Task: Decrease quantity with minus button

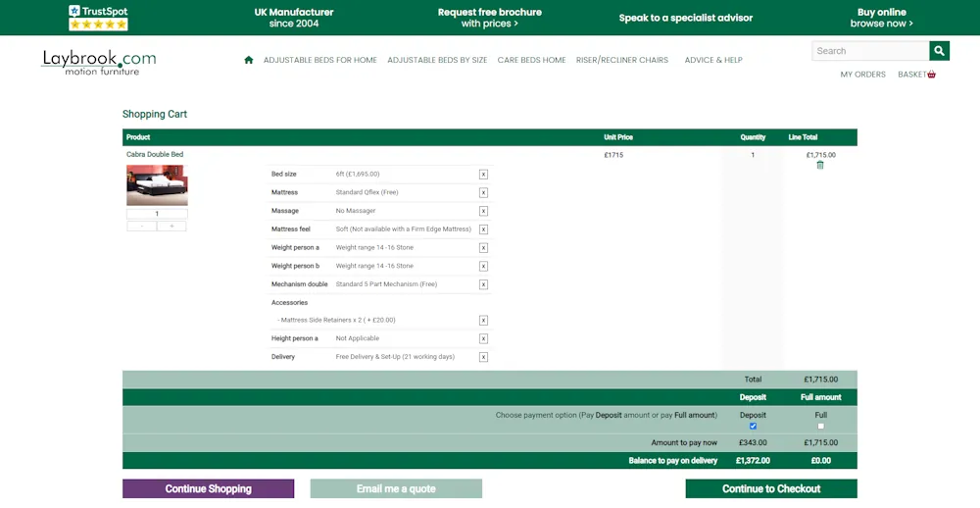Action: click(142, 226)
